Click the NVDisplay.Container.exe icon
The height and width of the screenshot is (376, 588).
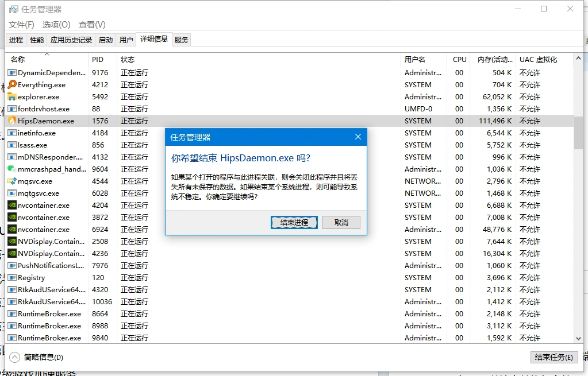pos(13,241)
